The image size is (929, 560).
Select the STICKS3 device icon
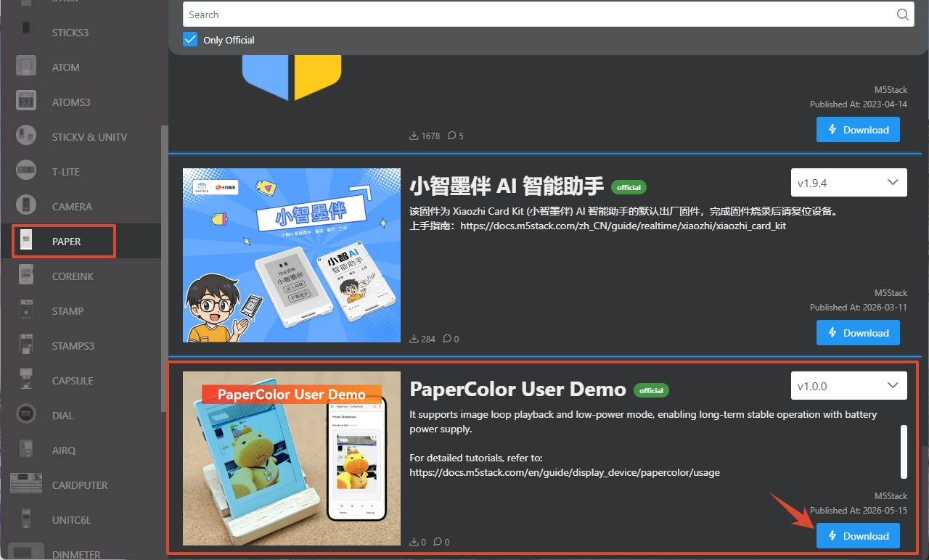(26, 32)
